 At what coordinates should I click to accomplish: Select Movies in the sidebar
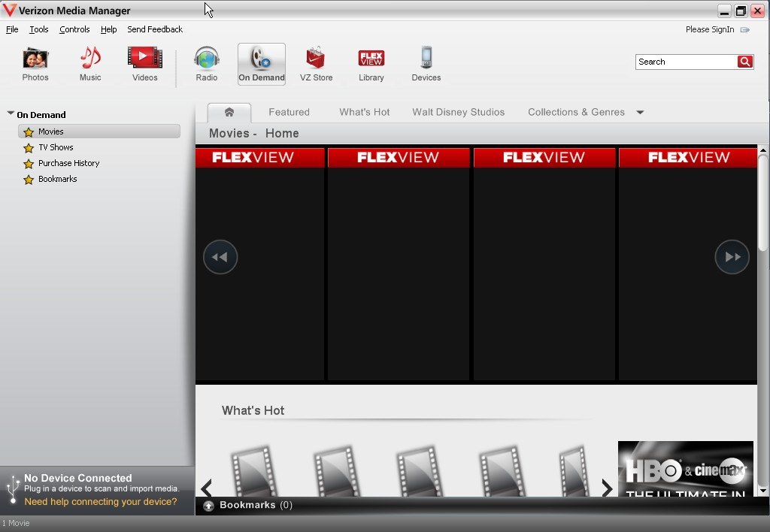tap(99, 131)
